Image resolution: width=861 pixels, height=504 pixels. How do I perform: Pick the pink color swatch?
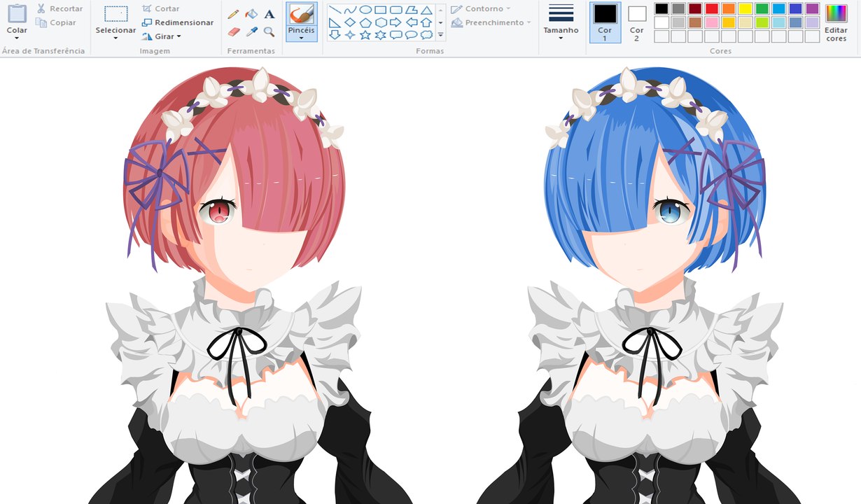(712, 22)
